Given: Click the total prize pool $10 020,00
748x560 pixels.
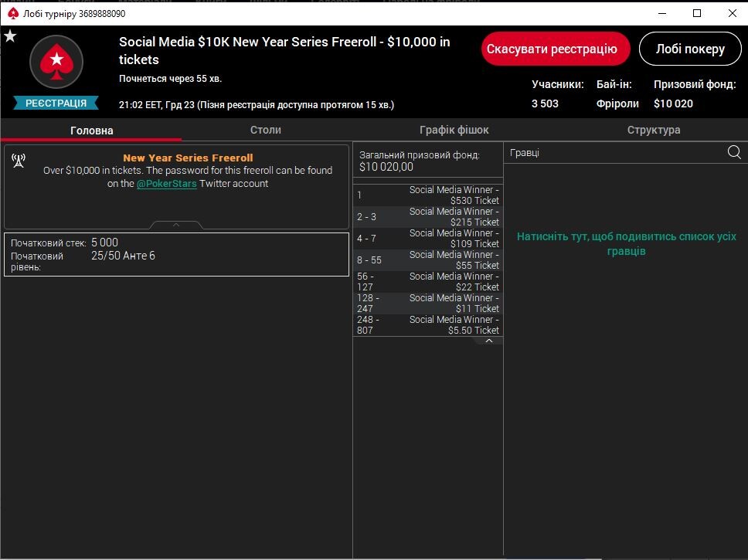Looking at the screenshot, I should tap(386, 167).
